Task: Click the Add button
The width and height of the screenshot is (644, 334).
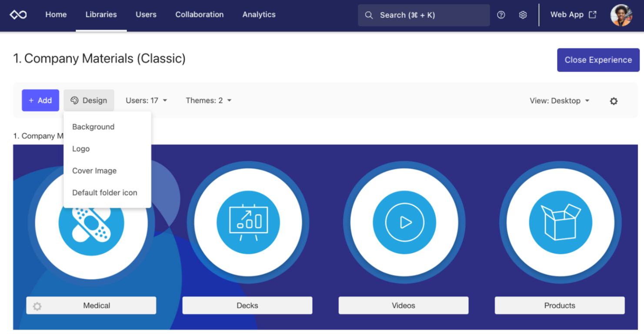Action: pyautogui.click(x=40, y=100)
